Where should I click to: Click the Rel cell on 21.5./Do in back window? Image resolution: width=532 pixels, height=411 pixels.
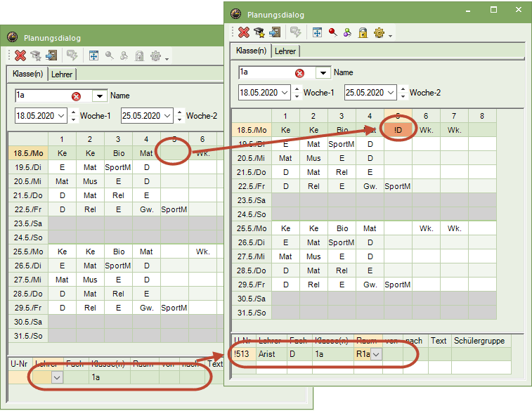tap(118, 195)
